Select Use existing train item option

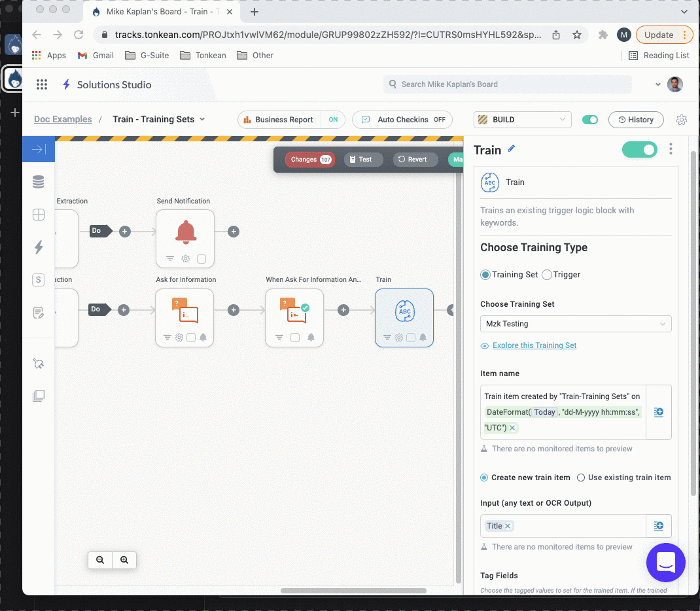click(x=581, y=478)
